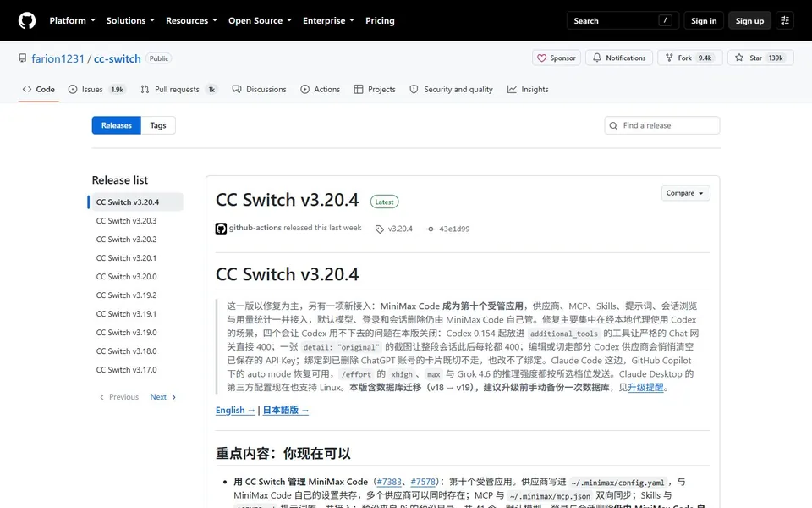Image resolution: width=812 pixels, height=508 pixels.
Task: Open the github-actions author link
Action: pos(255,228)
